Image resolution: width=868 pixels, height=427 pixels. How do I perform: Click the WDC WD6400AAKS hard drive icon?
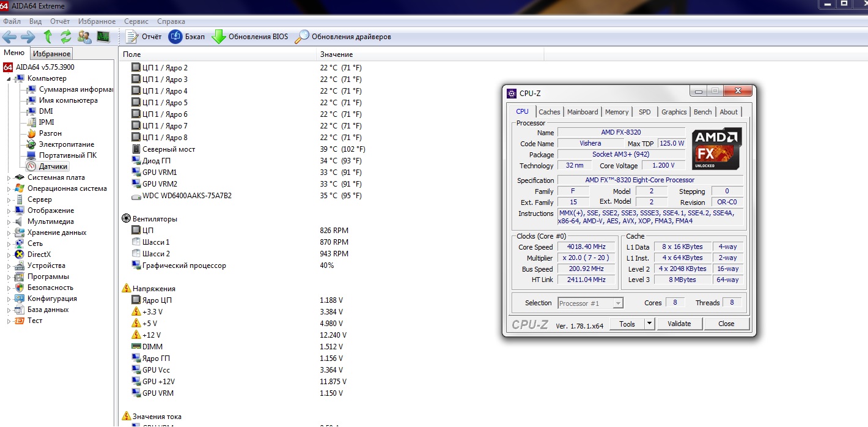click(136, 196)
